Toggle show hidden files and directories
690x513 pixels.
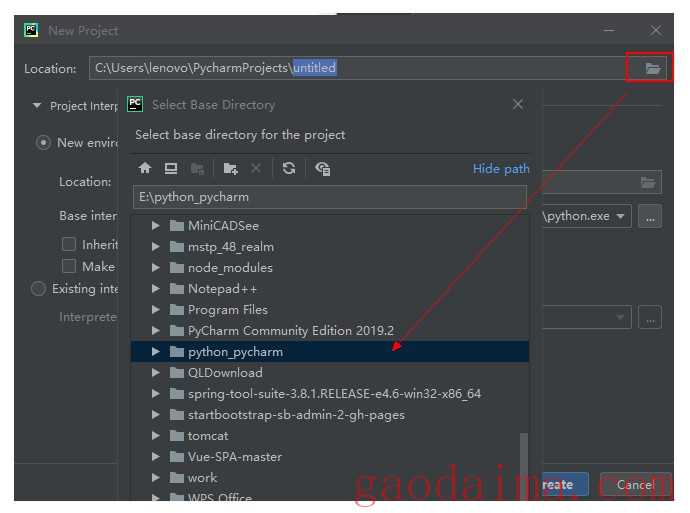[323, 169]
